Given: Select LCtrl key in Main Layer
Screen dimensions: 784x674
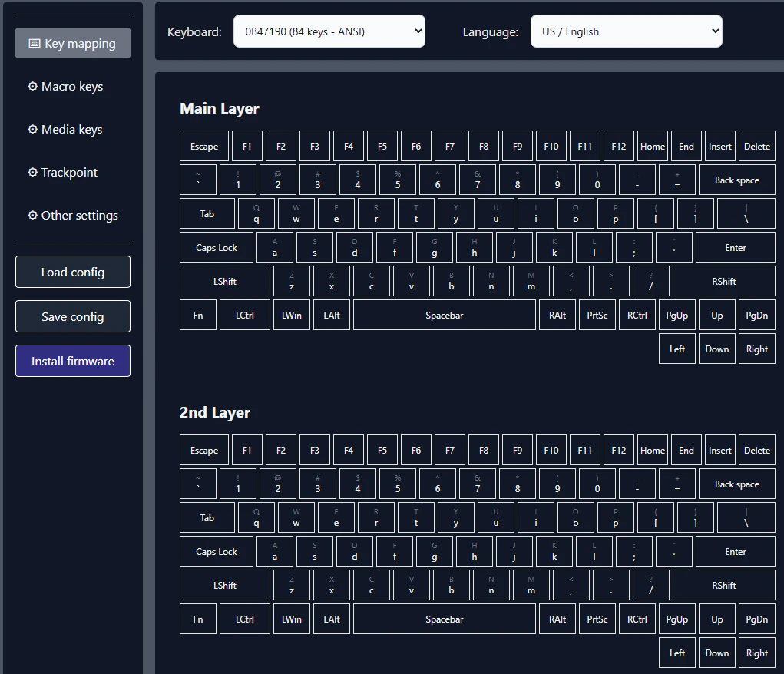Looking at the screenshot, I should 245,315.
